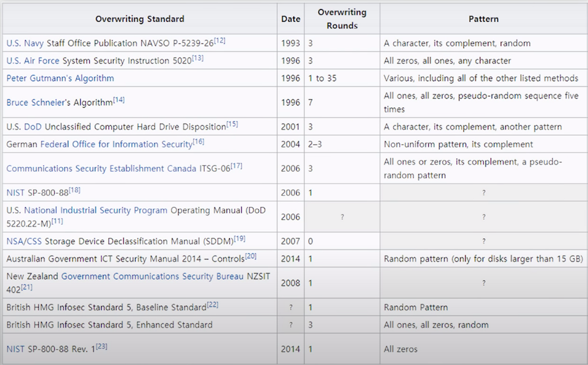Open footnote reference [17]
Image resolution: width=588 pixels, height=365 pixels.
tap(236, 166)
